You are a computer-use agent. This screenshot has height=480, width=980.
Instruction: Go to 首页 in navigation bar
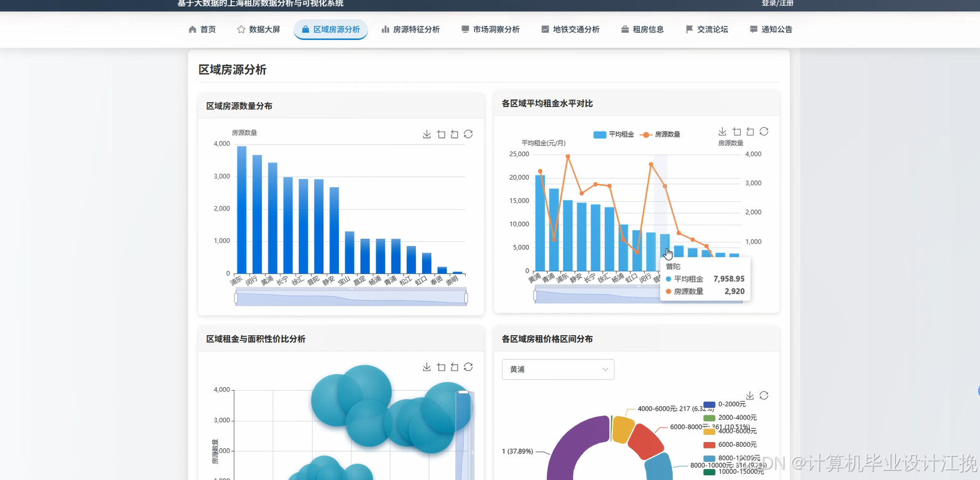point(202,30)
